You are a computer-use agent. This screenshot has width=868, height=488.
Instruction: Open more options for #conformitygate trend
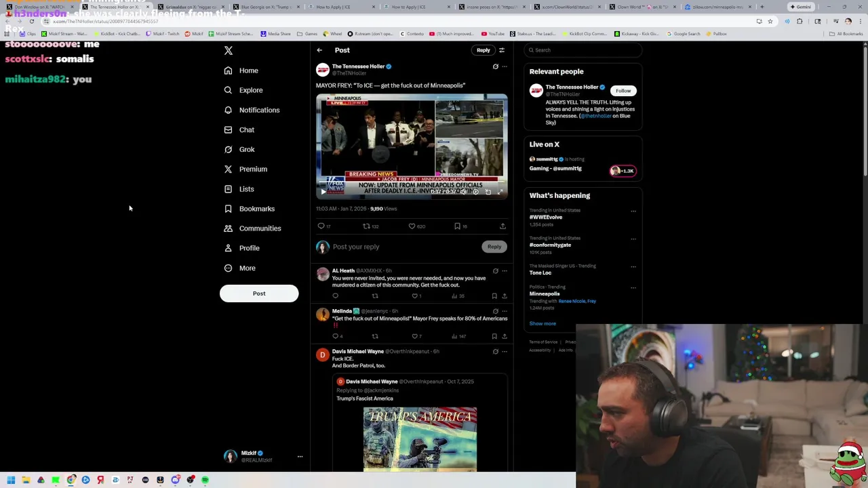tap(633, 239)
